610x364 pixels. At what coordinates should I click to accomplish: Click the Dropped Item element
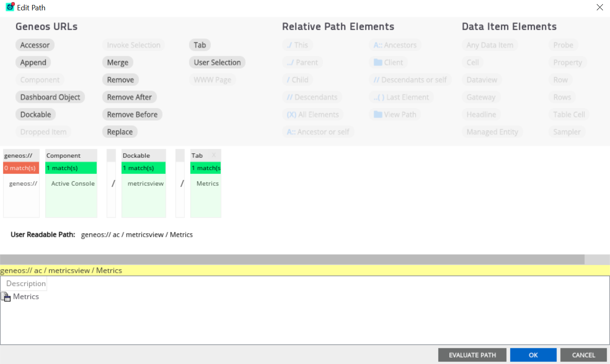(x=43, y=132)
